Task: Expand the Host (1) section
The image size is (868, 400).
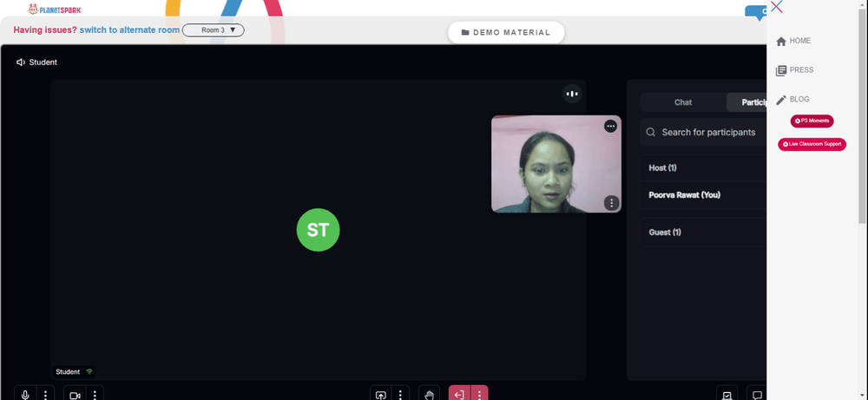Action: 703,167
